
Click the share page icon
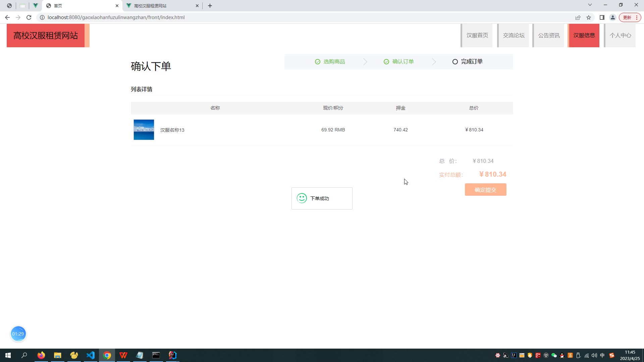[x=578, y=17]
